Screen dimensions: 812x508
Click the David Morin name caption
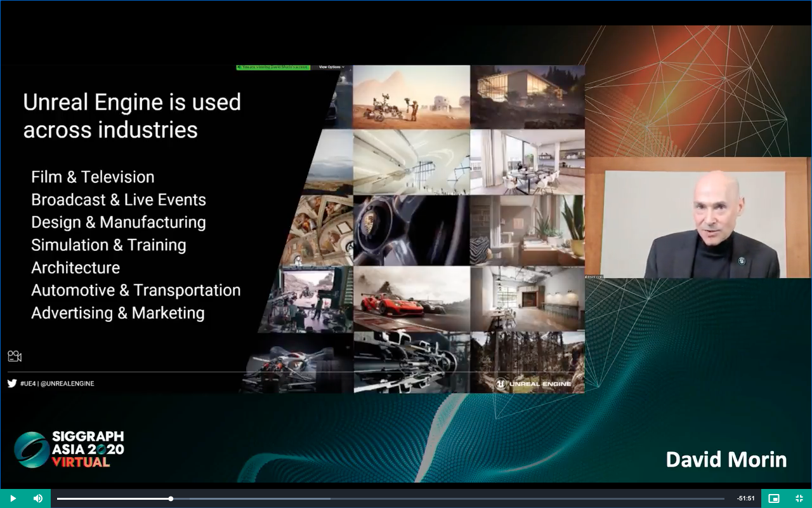tap(726, 459)
